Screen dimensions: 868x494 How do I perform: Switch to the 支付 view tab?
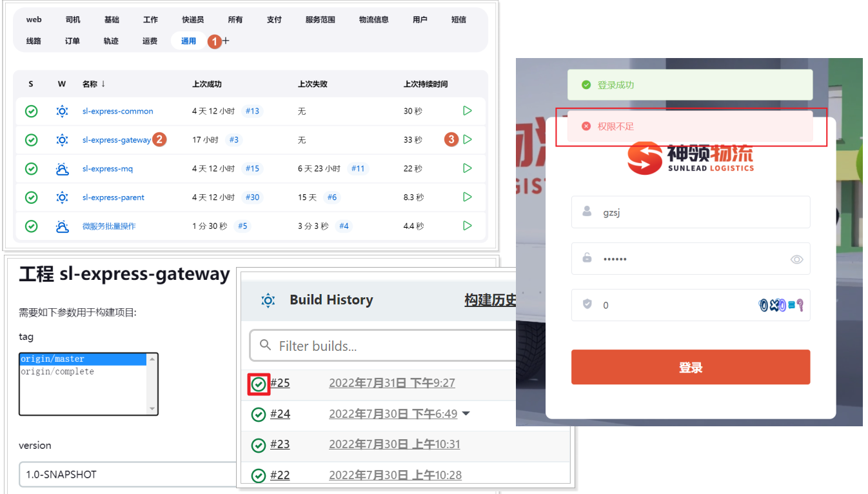coord(273,19)
